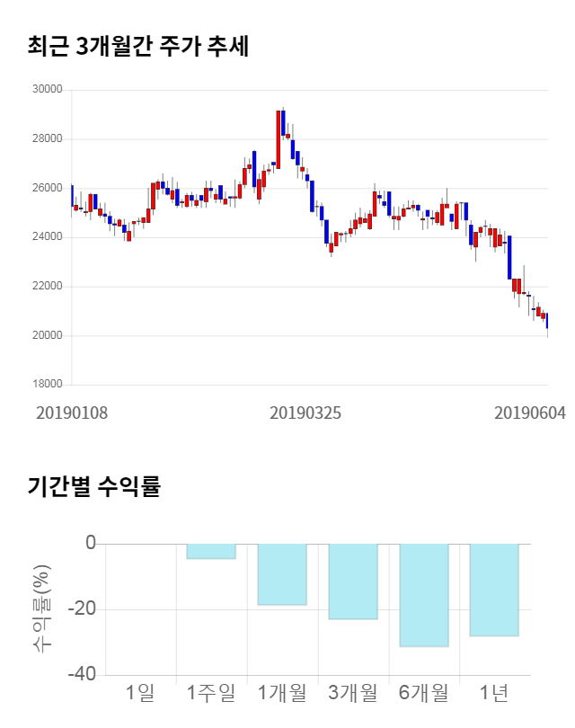
Task: Click the 1주일 x-axis label
Action: 211,692
